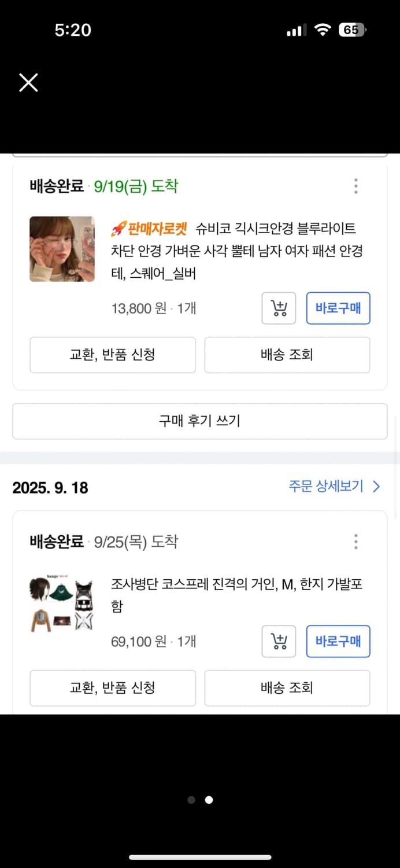
Task: Open the glasses product thumbnail image
Action: pyautogui.click(x=62, y=249)
